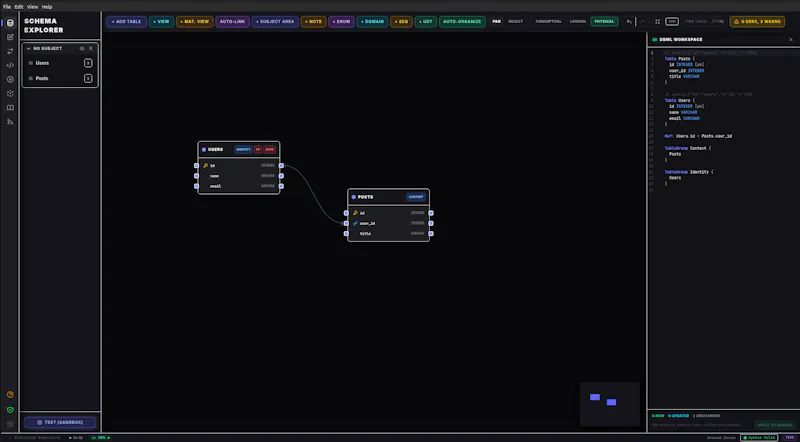Click the Users table icon in Schema Explorer
Viewport: 800px width, 442px height.
point(31,63)
